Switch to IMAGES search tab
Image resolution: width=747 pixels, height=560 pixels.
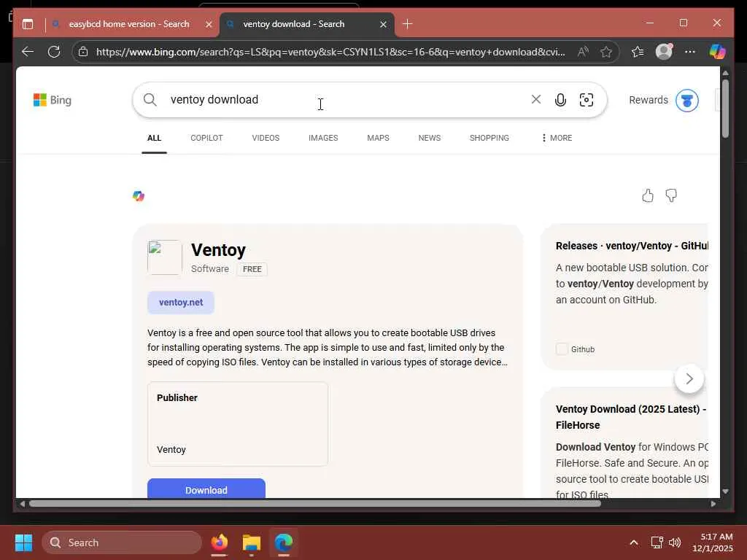pyautogui.click(x=323, y=138)
